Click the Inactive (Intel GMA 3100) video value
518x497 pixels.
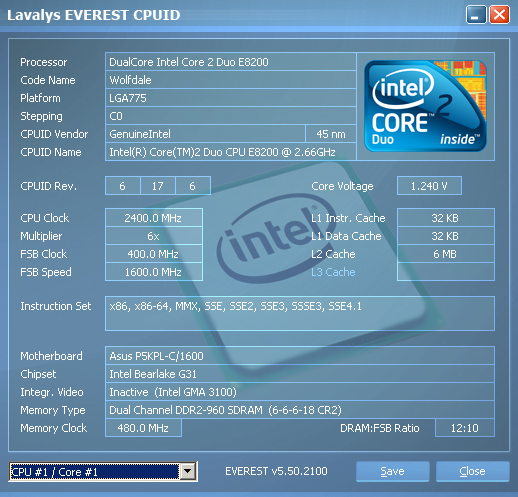click(x=300, y=392)
